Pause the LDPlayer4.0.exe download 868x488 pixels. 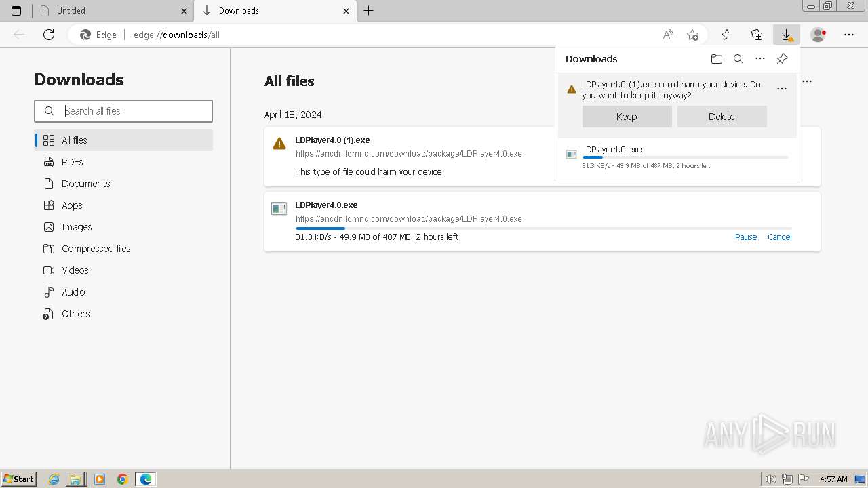pyautogui.click(x=746, y=237)
